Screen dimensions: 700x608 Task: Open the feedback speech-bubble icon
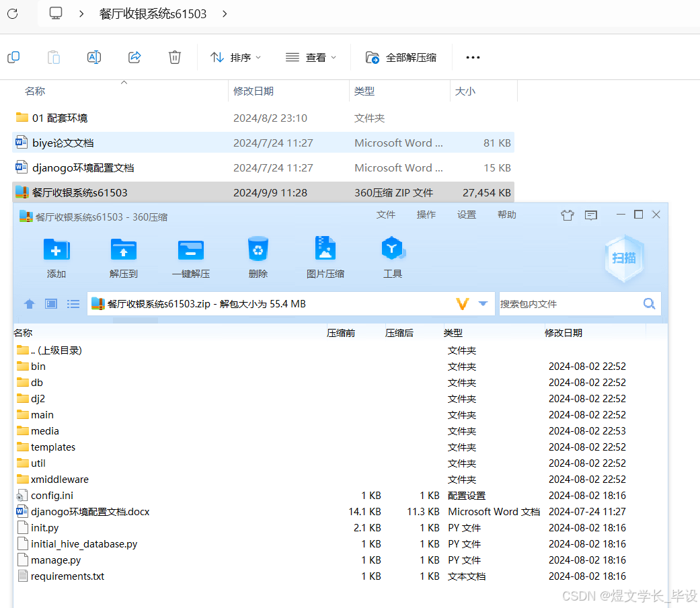(x=591, y=215)
